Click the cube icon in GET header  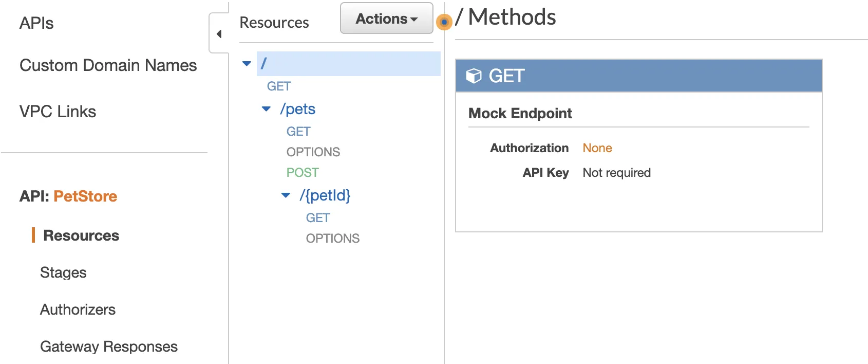[x=474, y=76]
